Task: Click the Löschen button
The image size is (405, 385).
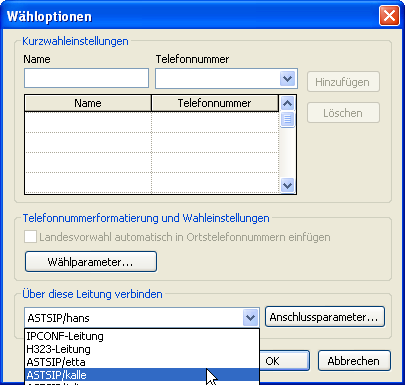Action: tap(343, 113)
